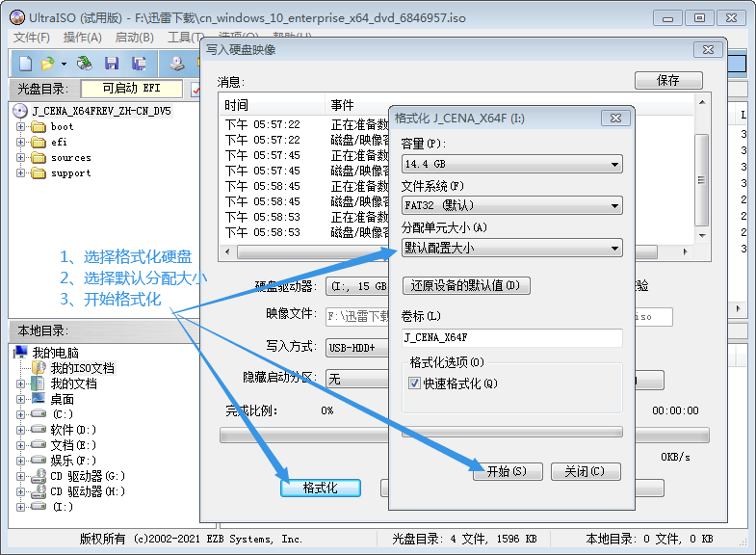Click the 下午 05:57:22 first log row

(x=304, y=124)
